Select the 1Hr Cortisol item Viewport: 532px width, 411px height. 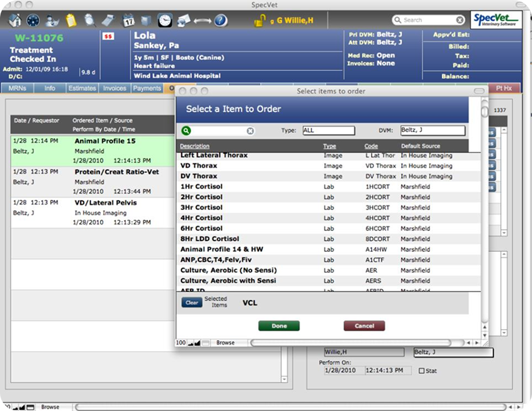pyautogui.click(x=328, y=187)
